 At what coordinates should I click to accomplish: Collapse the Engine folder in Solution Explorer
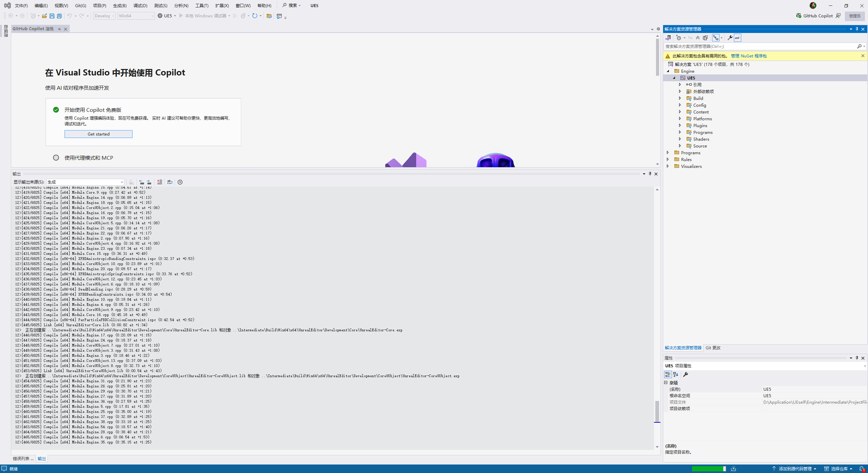(668, 71)
